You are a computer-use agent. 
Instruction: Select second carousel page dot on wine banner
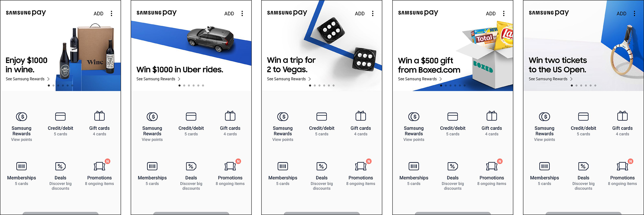53,86
